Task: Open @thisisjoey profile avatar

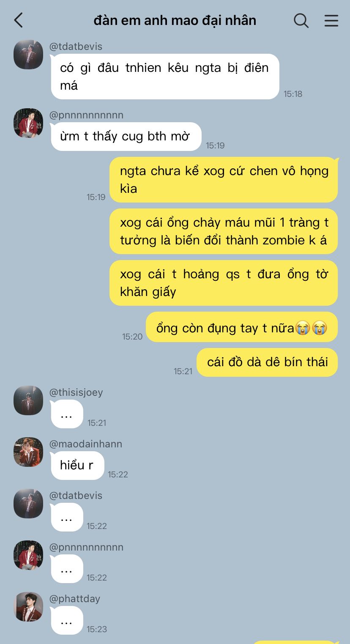Action: (28, 400)
